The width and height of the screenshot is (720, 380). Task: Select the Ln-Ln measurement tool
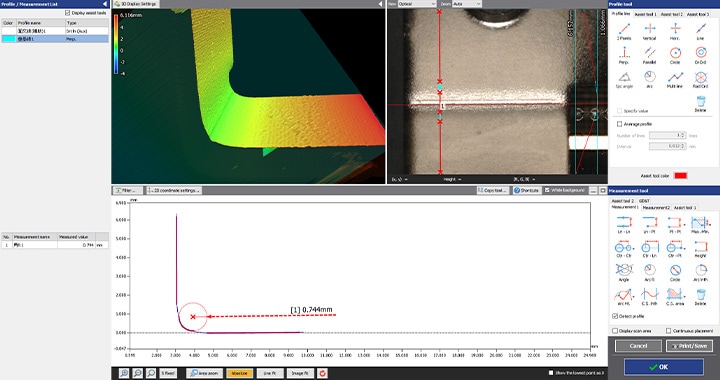pos(624,225)
